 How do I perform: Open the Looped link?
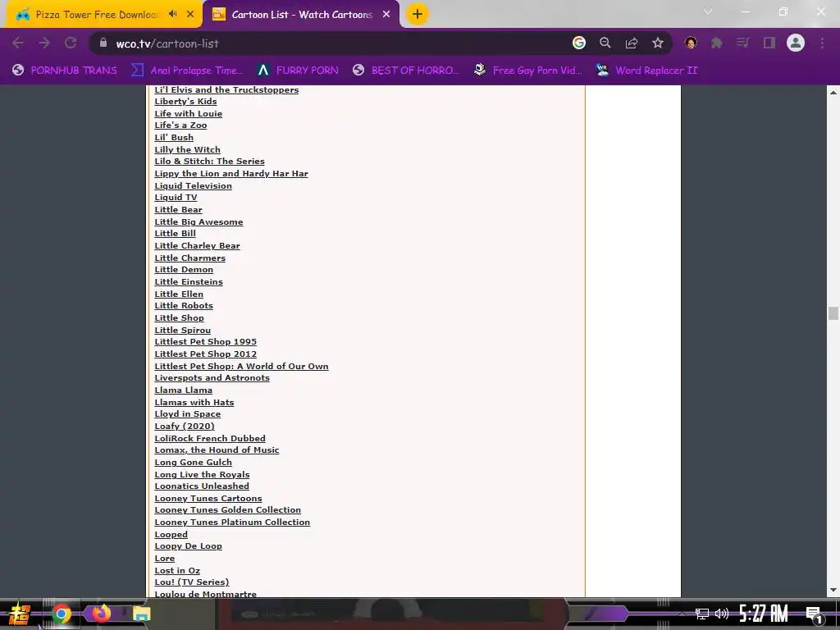pos(171,535)
